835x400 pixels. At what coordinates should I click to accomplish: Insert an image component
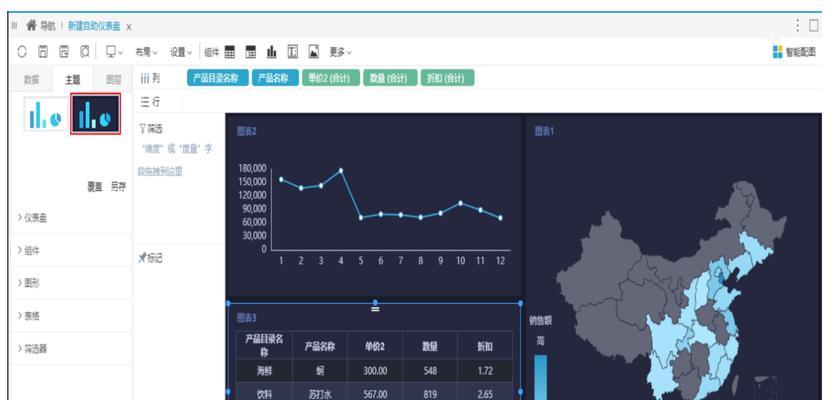tap(314, 52)
